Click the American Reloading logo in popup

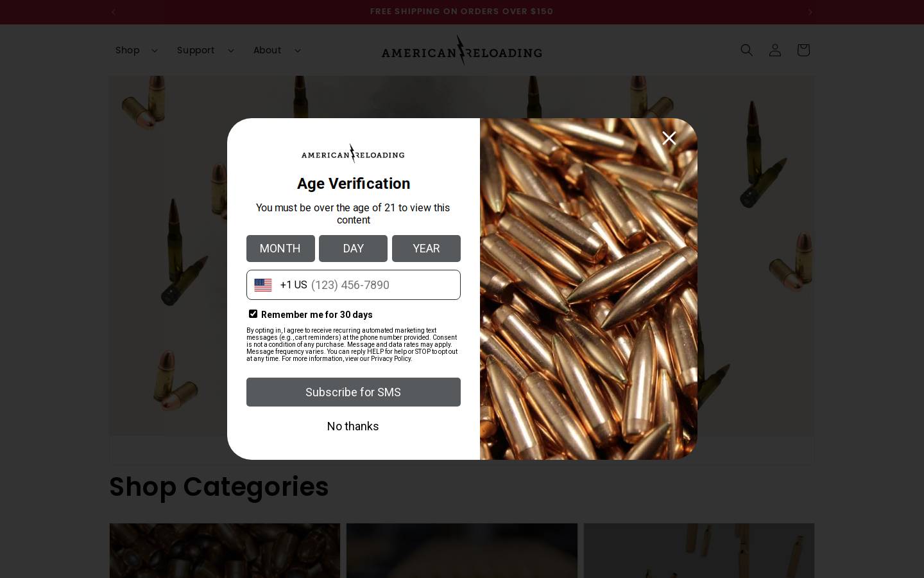pos(353,153)
